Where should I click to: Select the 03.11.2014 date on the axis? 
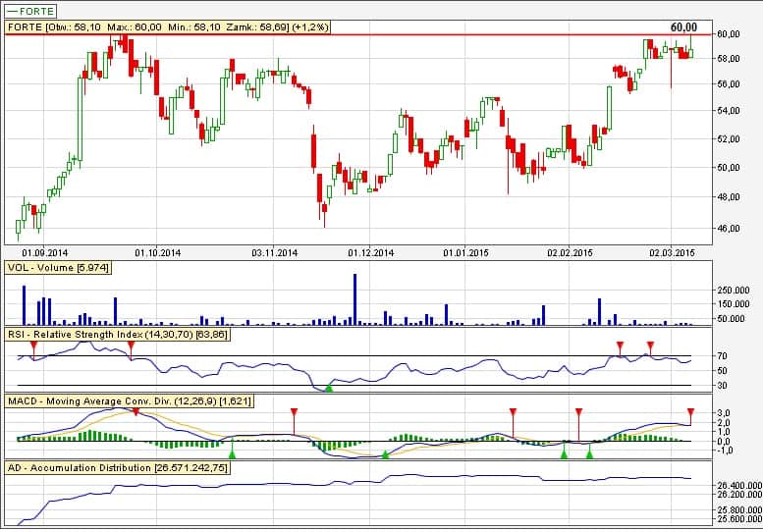(274, 252)
